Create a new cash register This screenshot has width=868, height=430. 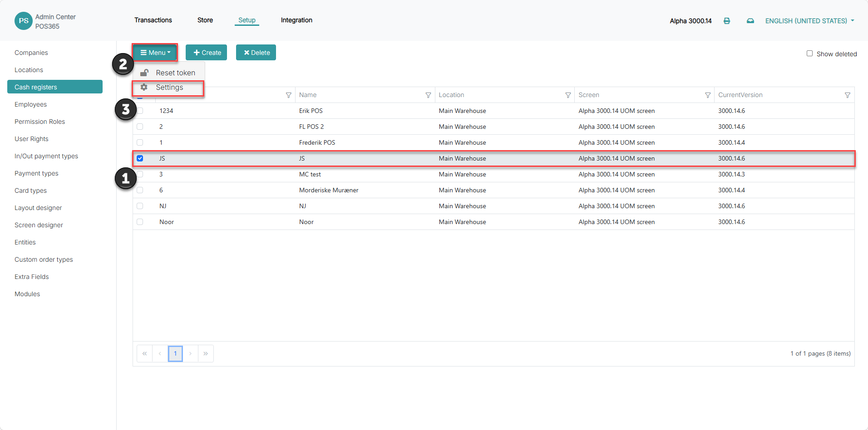tap(206, 53)
